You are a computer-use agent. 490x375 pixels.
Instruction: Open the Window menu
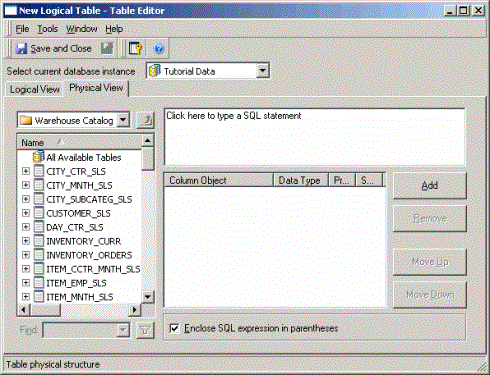point(82,29)
